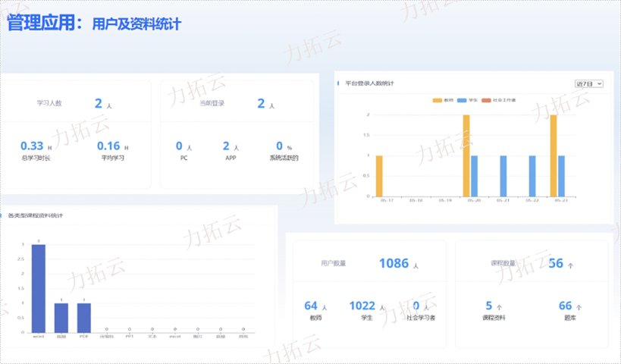Click the 0.16 average study value

[x=108, y=146]
